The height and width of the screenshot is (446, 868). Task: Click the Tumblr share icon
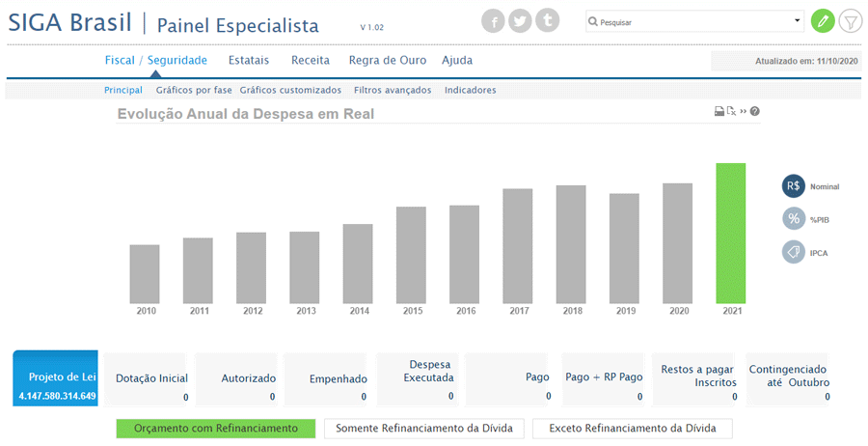tap(548, 20)
